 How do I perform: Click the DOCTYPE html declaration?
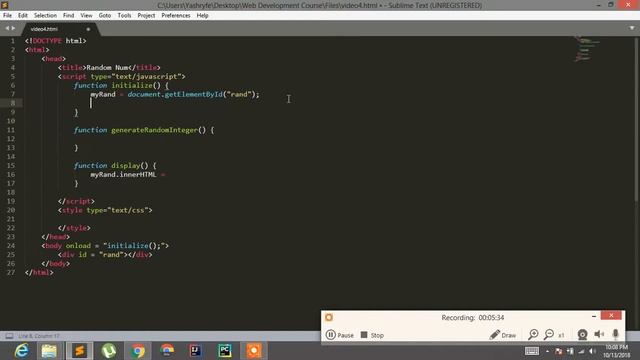pyautogui.click(x=56, y=41)
